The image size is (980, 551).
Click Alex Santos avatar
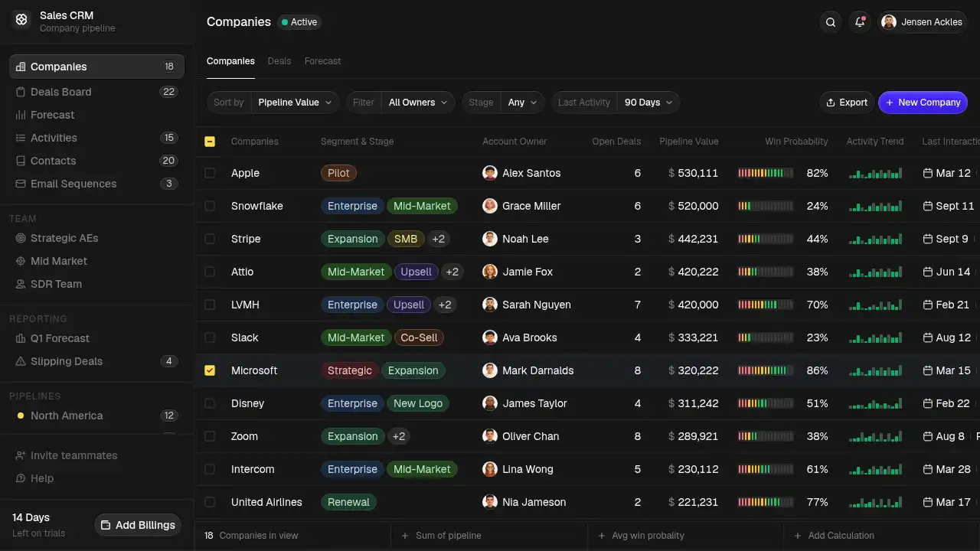490,173
